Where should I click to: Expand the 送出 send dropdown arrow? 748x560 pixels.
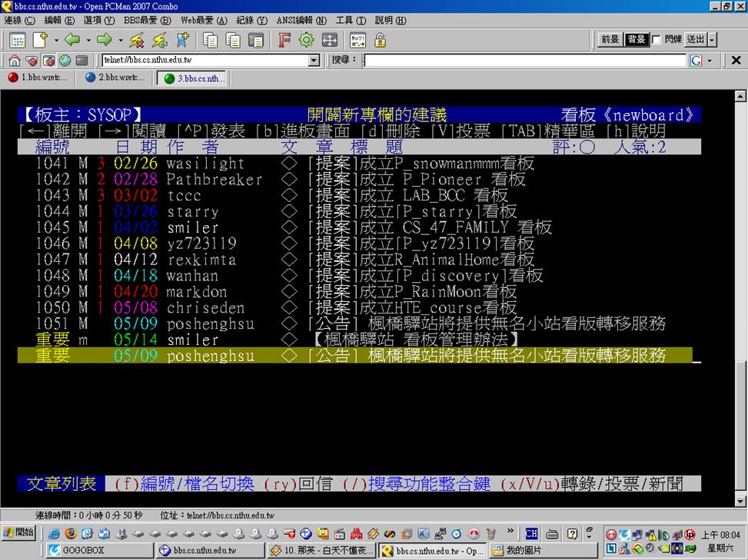[712, 40]
